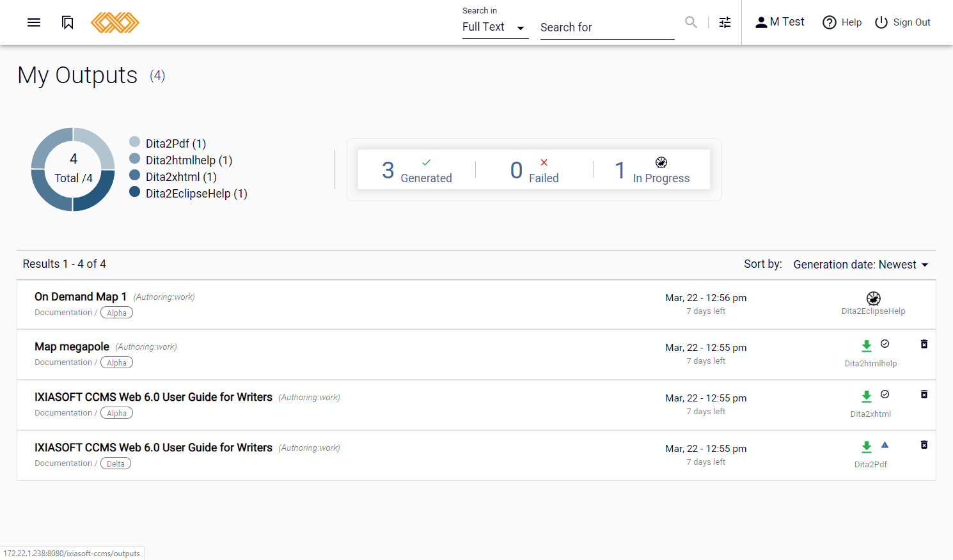Viewport: 953px width, 560px height.
Task: Click the Dita2Pdf legend swatch
Action: click(x=135, y=142)
